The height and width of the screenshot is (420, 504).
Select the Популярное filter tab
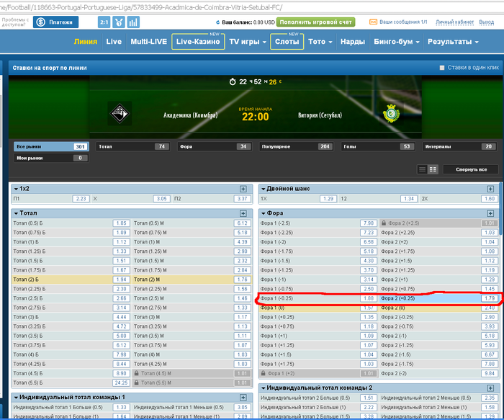[x=297, y=147]
